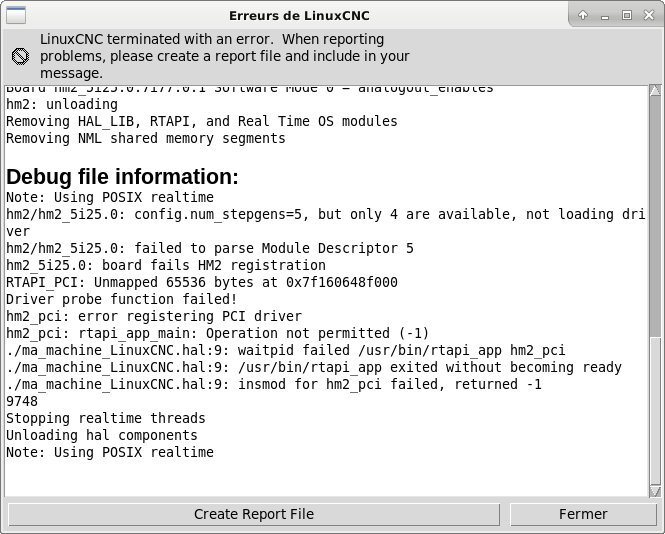The image size is (665, 534).
Task: Click the Create Report File button
Action: [x=254, y=514]
